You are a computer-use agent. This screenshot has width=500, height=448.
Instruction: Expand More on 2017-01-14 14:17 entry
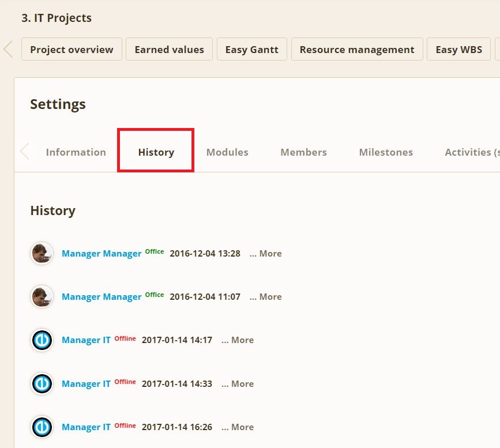[x=238, y=340]
